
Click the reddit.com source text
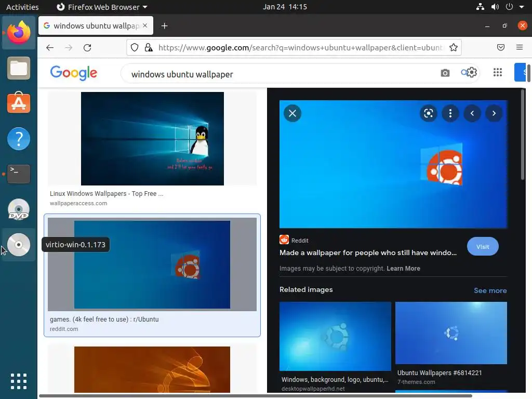point(64,329)
